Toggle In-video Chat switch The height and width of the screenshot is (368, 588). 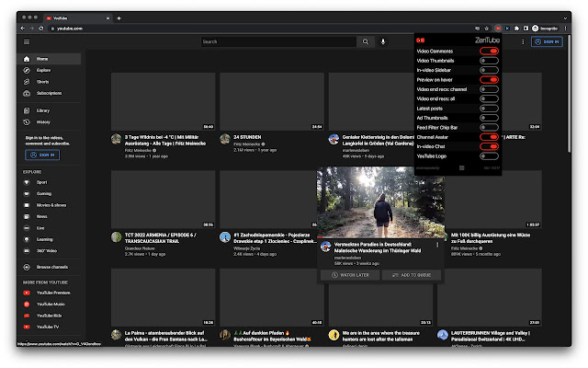[489, 146]
